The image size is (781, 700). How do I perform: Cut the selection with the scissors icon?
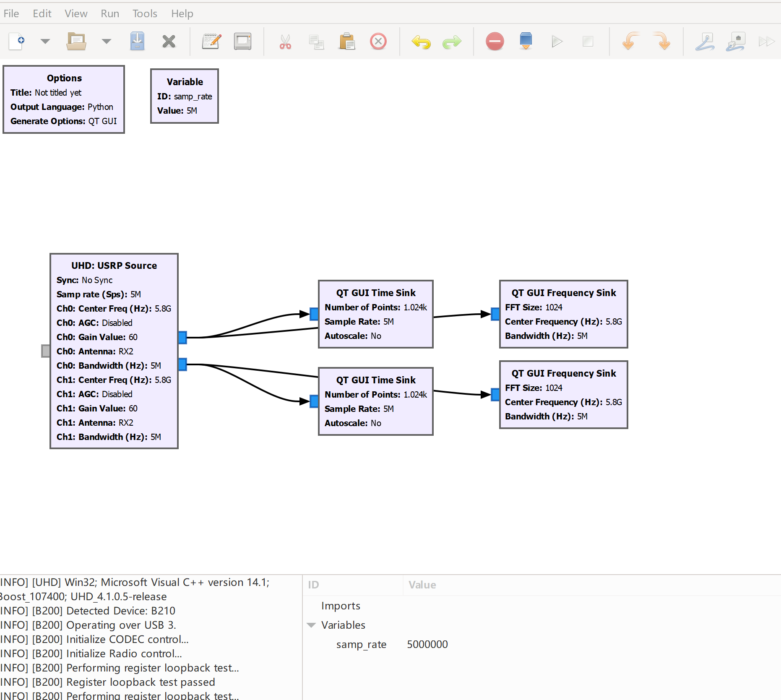[285, 42]
